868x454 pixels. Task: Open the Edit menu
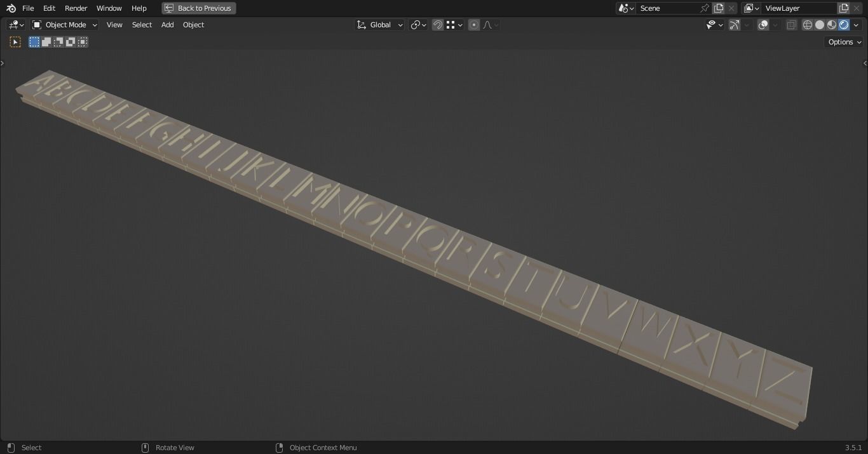coord(49,8)
